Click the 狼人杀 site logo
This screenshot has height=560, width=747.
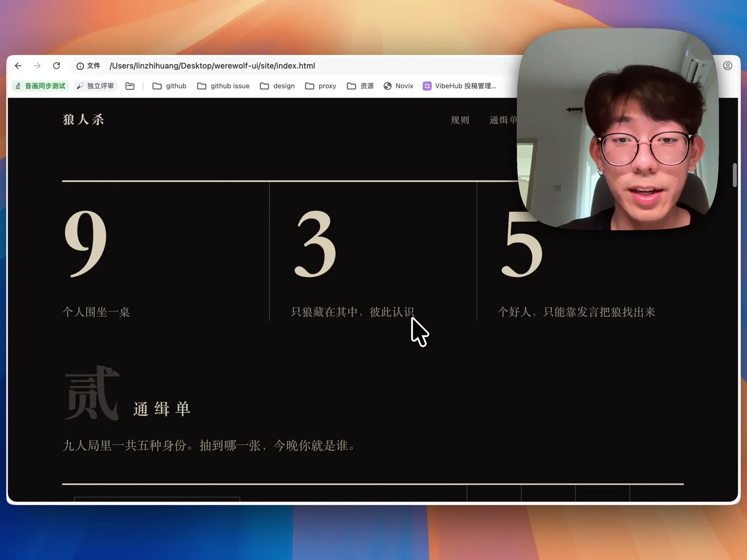pos(84,119)
